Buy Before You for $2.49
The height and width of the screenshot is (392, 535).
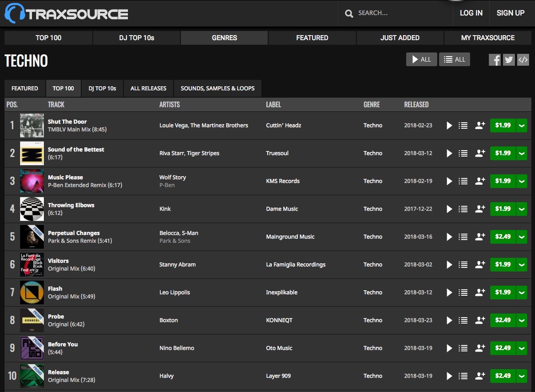503,348
